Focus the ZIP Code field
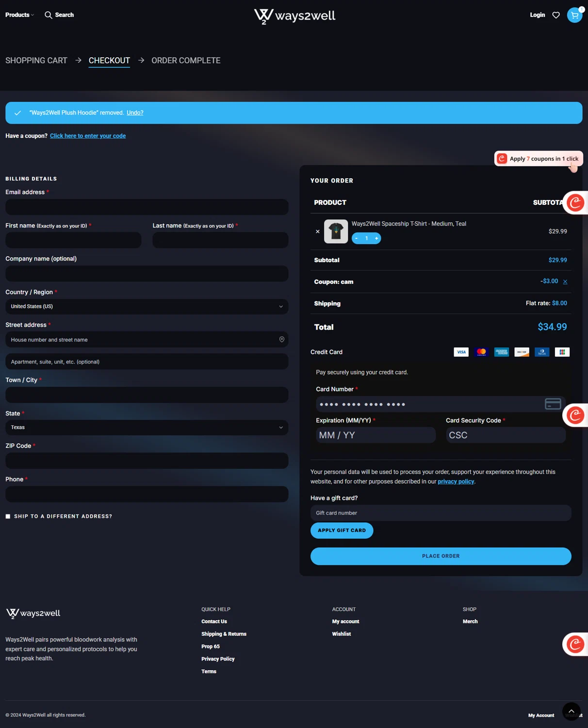This screenshot has height=728, width=588. [x=147, y=461]
